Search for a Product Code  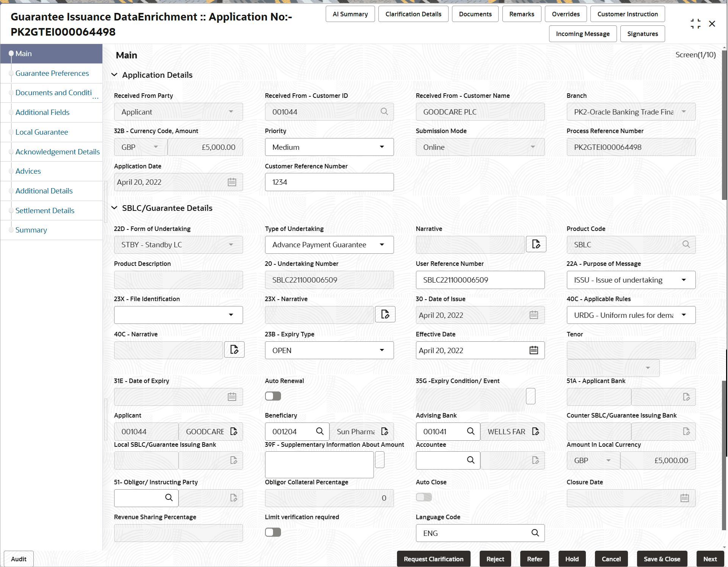point(686,245)
